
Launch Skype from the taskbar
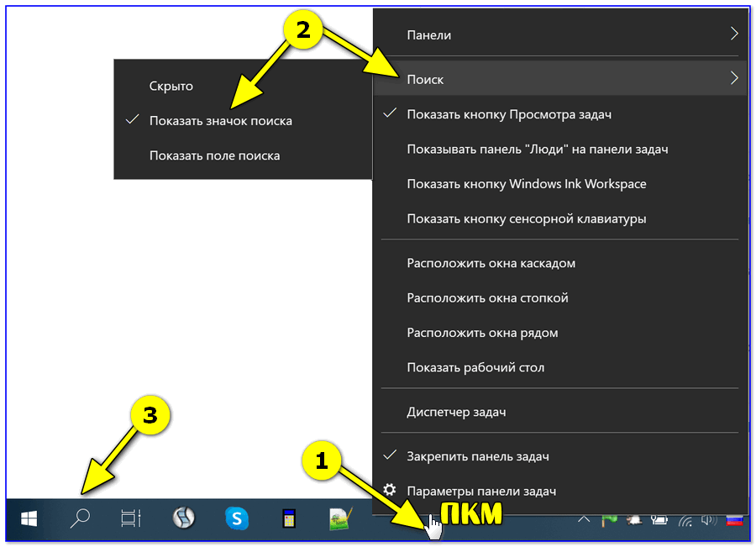click(x=237, y=519)
